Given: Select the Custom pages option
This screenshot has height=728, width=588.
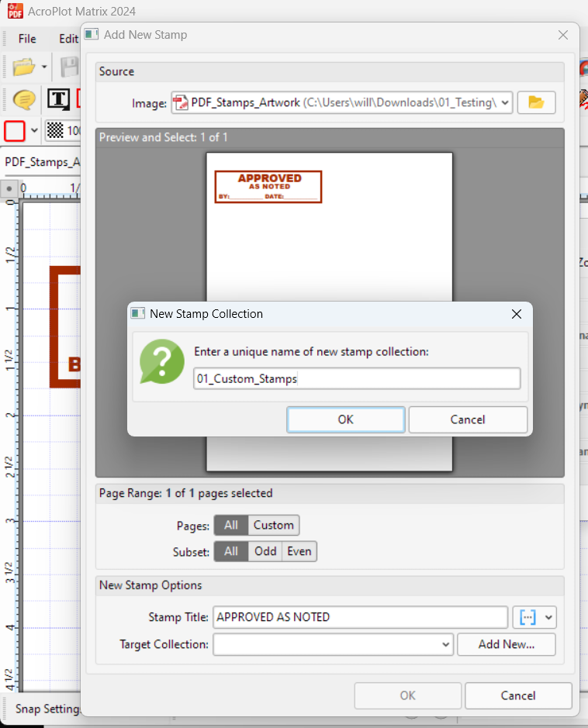Looking at the screenshot, I should coord(273,525).
